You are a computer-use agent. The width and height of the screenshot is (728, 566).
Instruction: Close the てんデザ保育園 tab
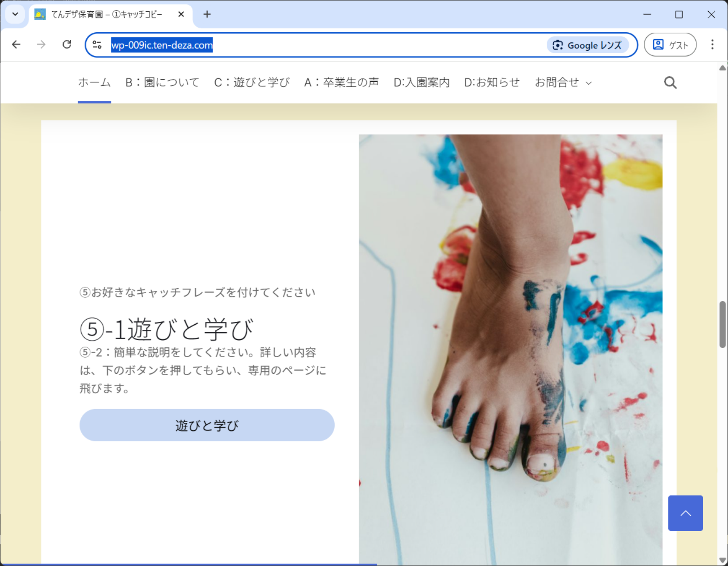[181, 14]
